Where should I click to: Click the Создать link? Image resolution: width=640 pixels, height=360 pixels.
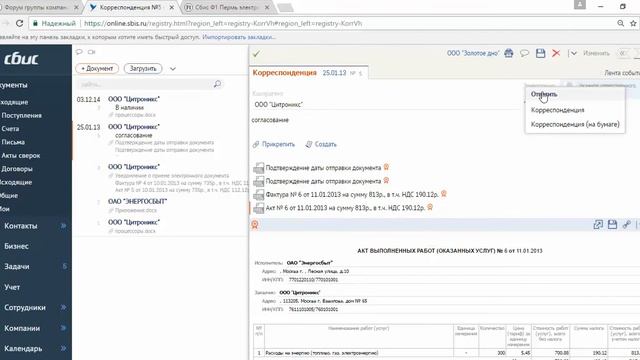click(321, 144)
